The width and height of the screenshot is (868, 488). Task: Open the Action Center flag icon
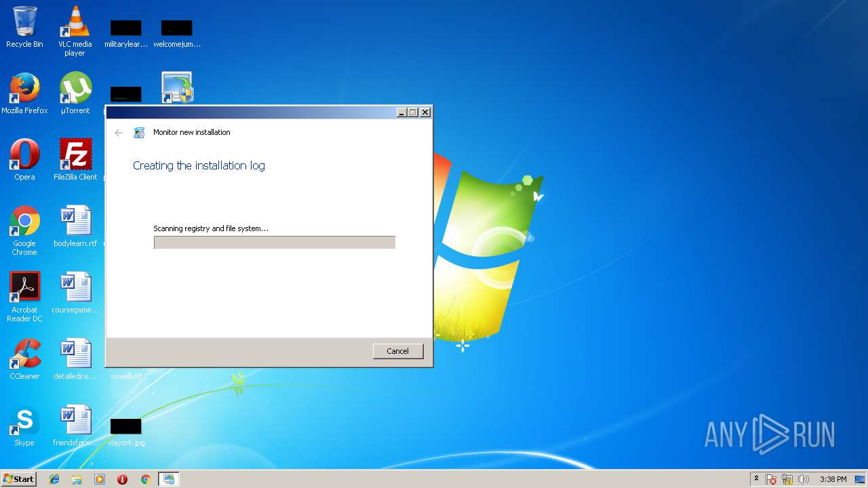[x=772, y=479]
